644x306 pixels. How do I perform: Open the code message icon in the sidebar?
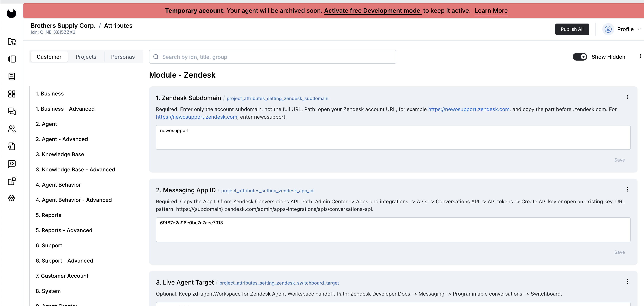[x=12, y=164]
